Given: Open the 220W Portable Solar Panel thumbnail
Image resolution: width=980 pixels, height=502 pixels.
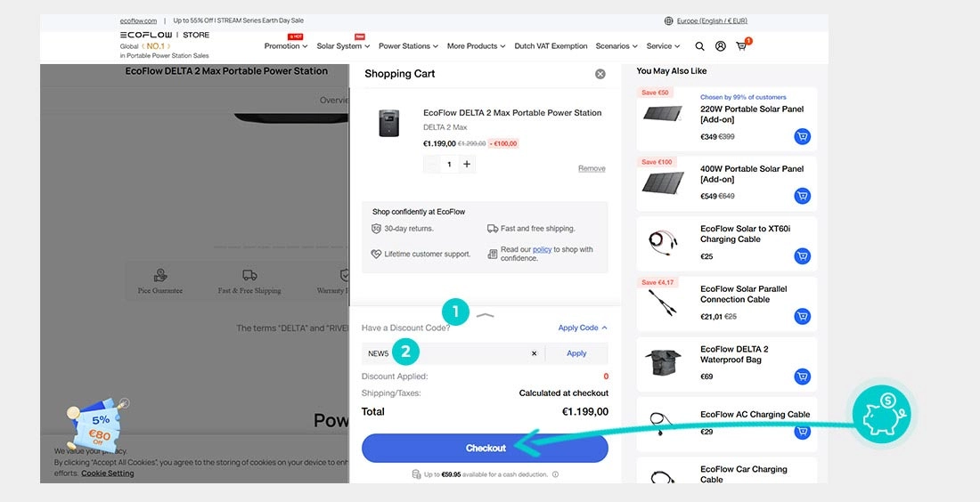Looking at the screenshot, I should (x=663, y=114).
